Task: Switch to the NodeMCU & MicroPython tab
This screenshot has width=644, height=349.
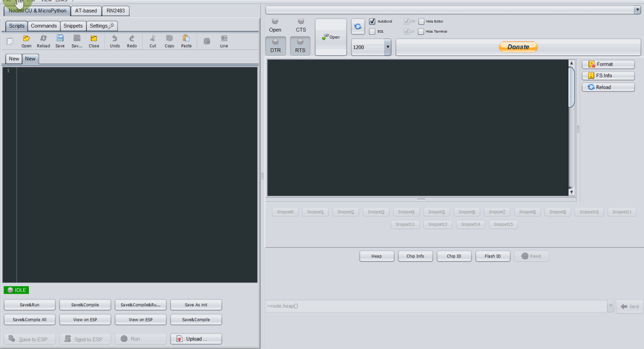Action: coord(37,11)
